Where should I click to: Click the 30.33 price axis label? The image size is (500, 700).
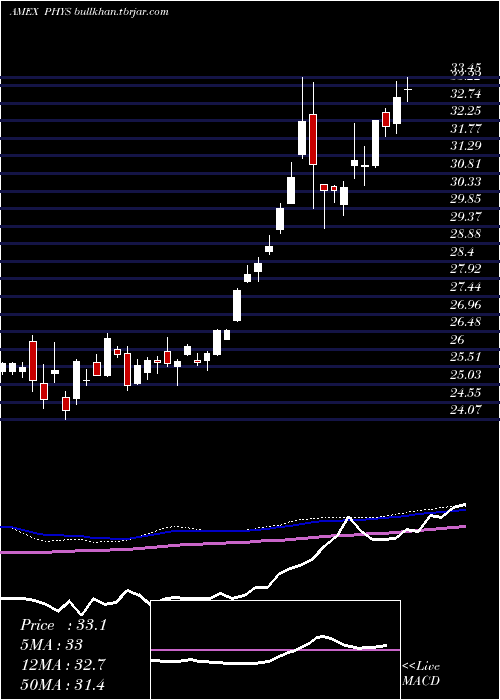tap(466, 182)
